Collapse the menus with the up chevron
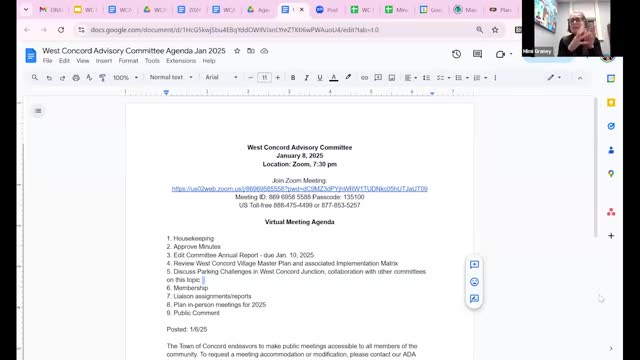The image size is (640, 360). point(580,78)
